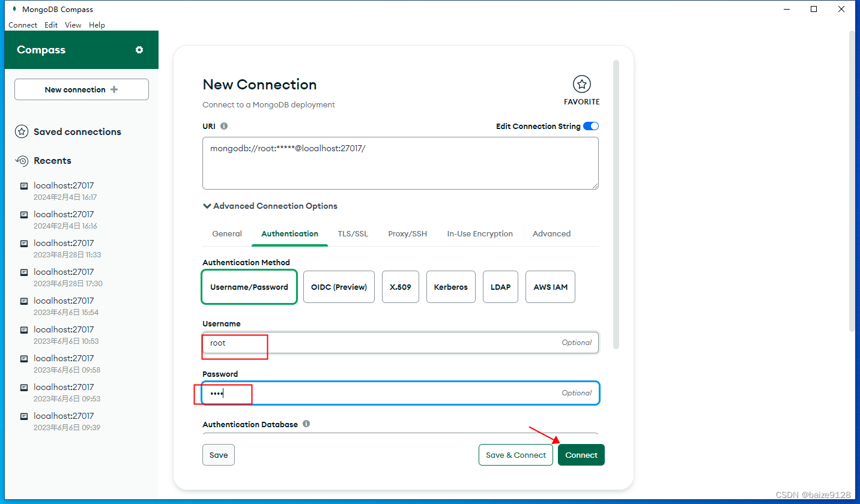Click the Username input field

coord(401,343)
